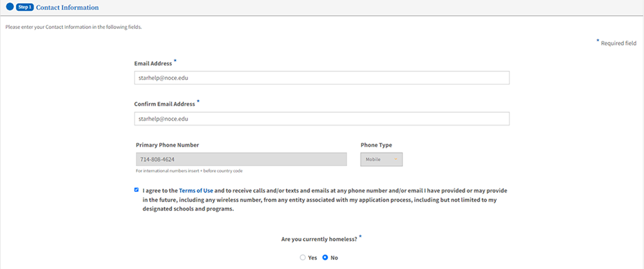Uncheck the Terms of Use agreement checkbox
Screen dimensions: 644x269
(x=137, y=190)
